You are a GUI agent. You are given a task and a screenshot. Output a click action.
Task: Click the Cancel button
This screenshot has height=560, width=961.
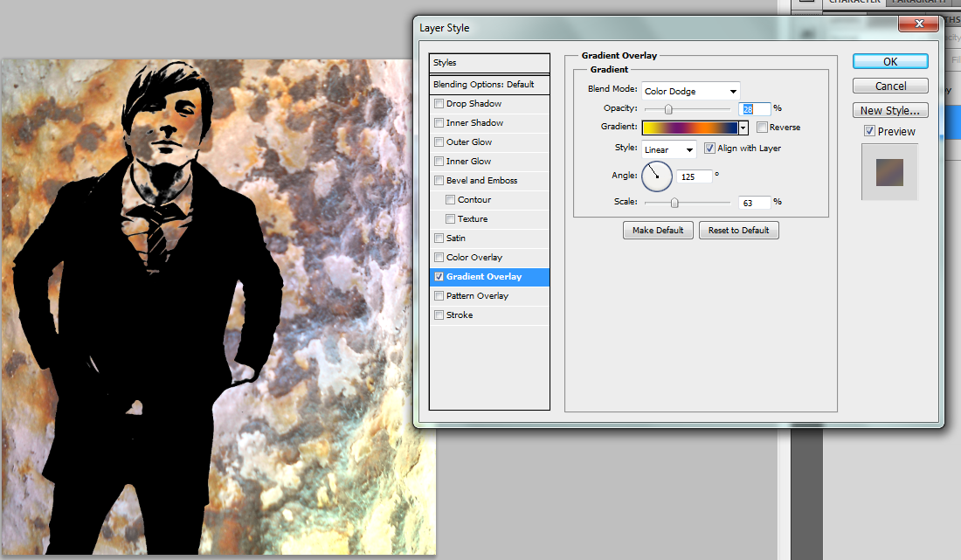coord(890,86)
